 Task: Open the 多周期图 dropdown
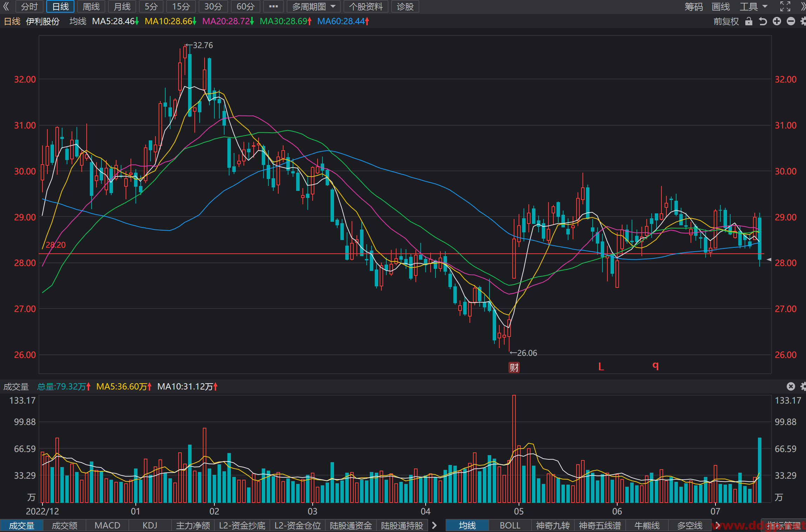point(314,6)
